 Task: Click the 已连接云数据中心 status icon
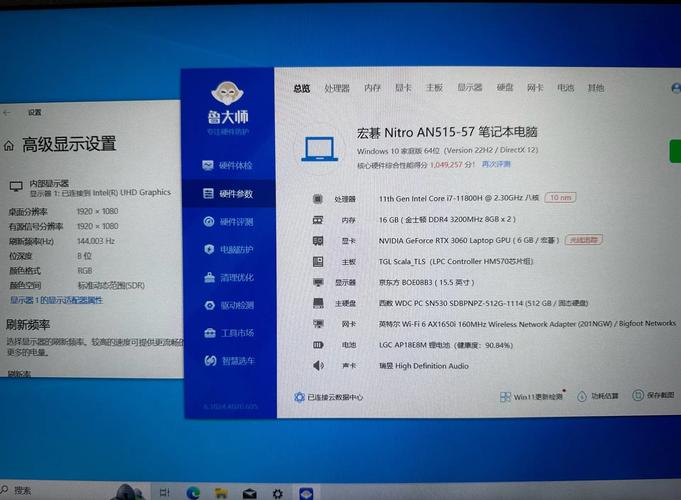pyautogui.click(x=299, y=397)
